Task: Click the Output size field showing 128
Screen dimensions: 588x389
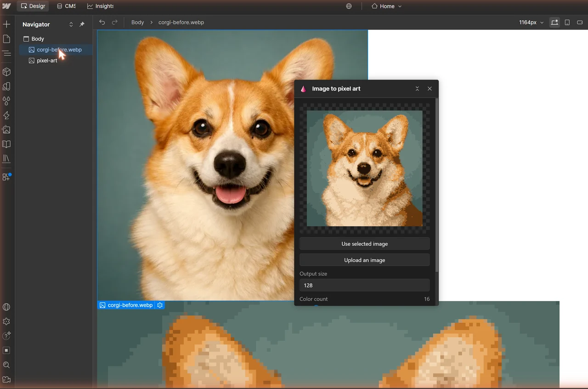Action: coord(365,285)
